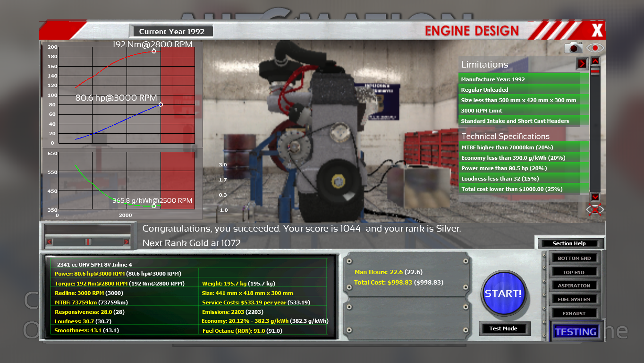Viewport: 644px width, 363px height.
Task: Hide interface with crossed-out eye icon
Action: [x=595, y=209]
